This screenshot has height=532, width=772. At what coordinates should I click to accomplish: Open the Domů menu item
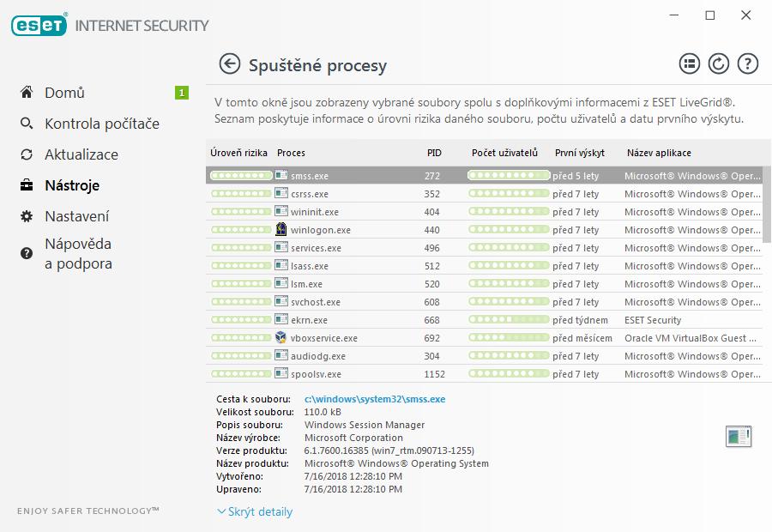(x=64, y=93)
